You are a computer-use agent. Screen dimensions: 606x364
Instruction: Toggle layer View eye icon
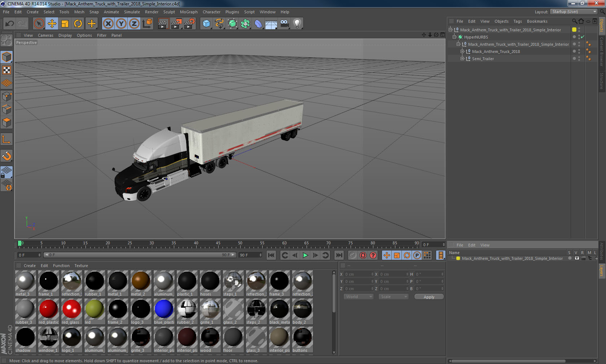[x=576, y=258]
